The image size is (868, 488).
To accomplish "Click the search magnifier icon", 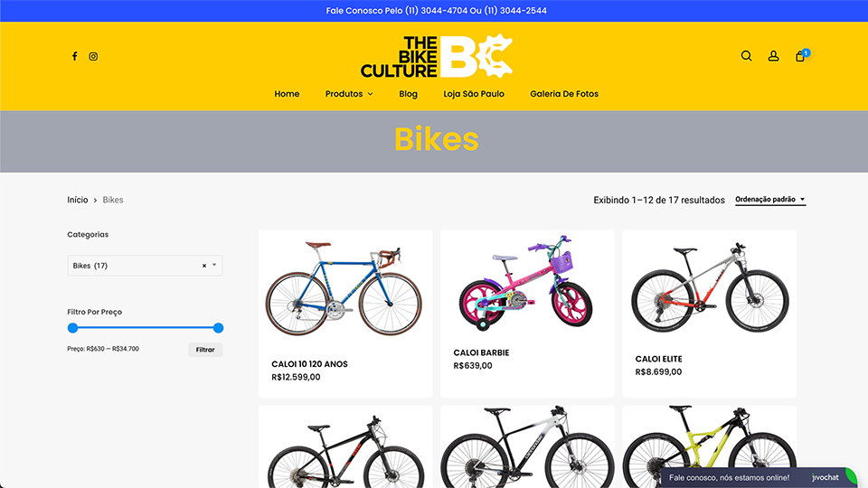I will pyautogui.click(x=746, y=56).
